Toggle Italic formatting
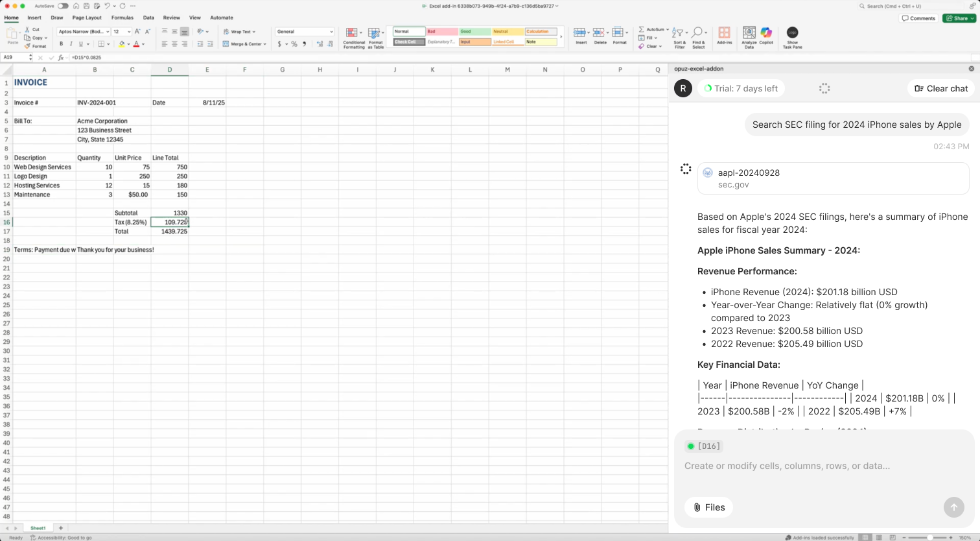Screen dimensions: 980x541 [x=71, y=44]
